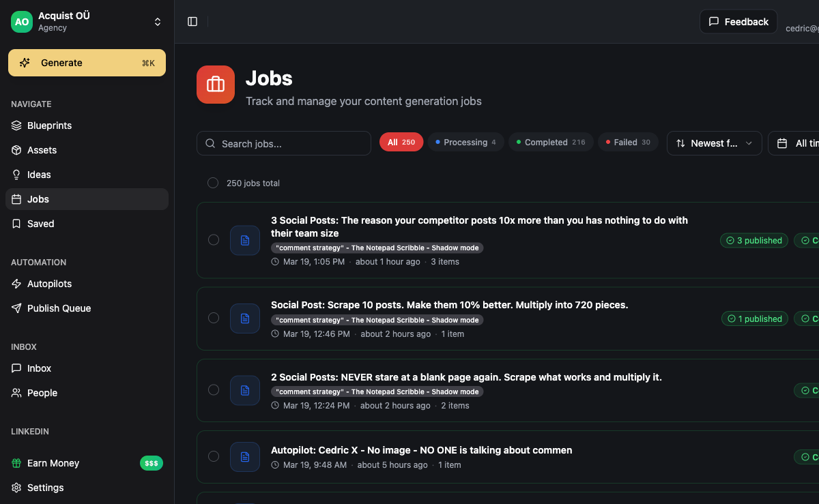This screenshot has height=504, width=819.
Task: Filter jobs by Completed
Action: pyautogui.click(x=551, y=142)
